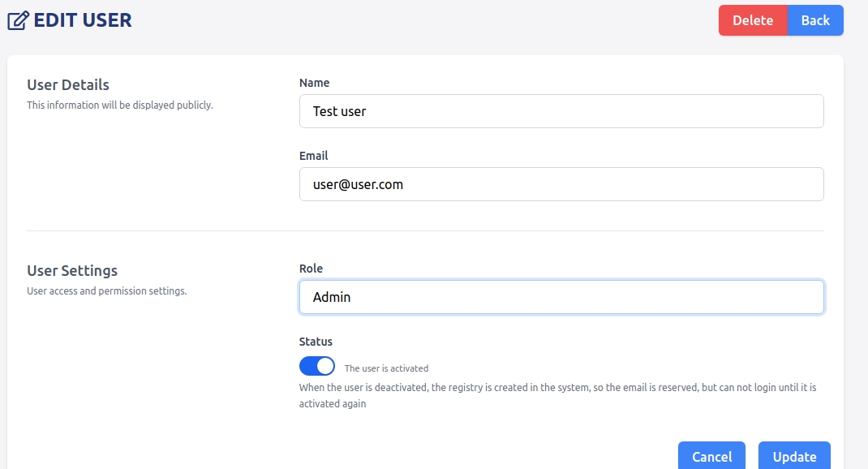Click into the Email field with user@user.com

(x=561, y=184)
